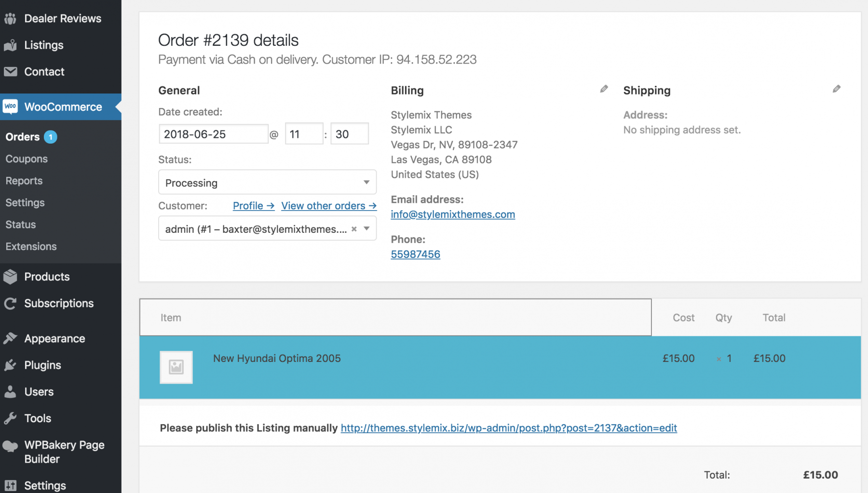Follow the customer Profile link
This screenshot has width=868, height=493.
coord(254,206)
